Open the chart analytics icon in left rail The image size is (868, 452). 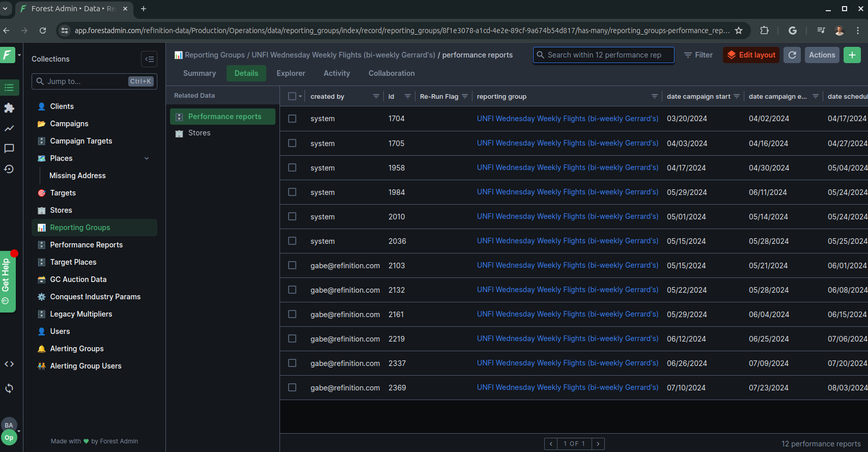pos(9,128)
